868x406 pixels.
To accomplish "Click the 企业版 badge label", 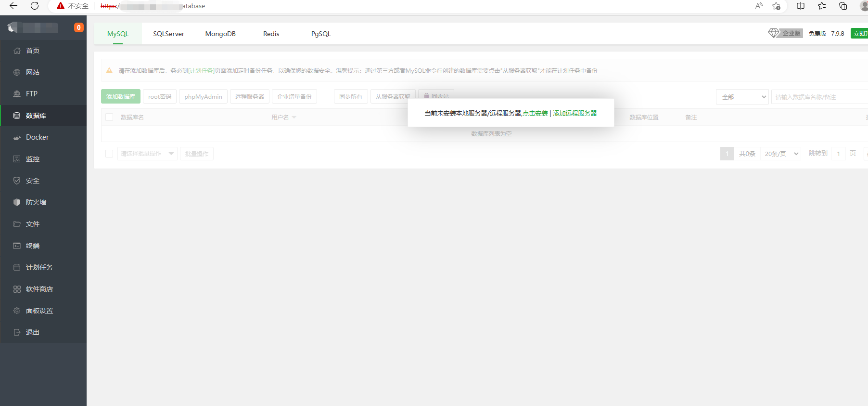I will [791, 33].
